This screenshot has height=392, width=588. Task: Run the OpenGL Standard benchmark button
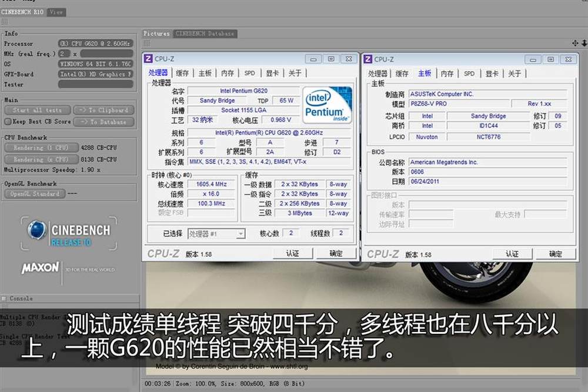tap(35, 194)
